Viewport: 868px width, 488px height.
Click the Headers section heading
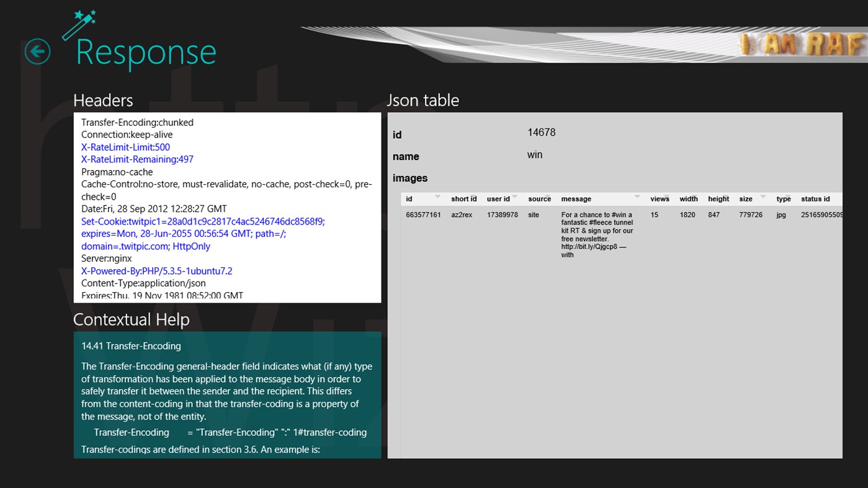(103, 100)
